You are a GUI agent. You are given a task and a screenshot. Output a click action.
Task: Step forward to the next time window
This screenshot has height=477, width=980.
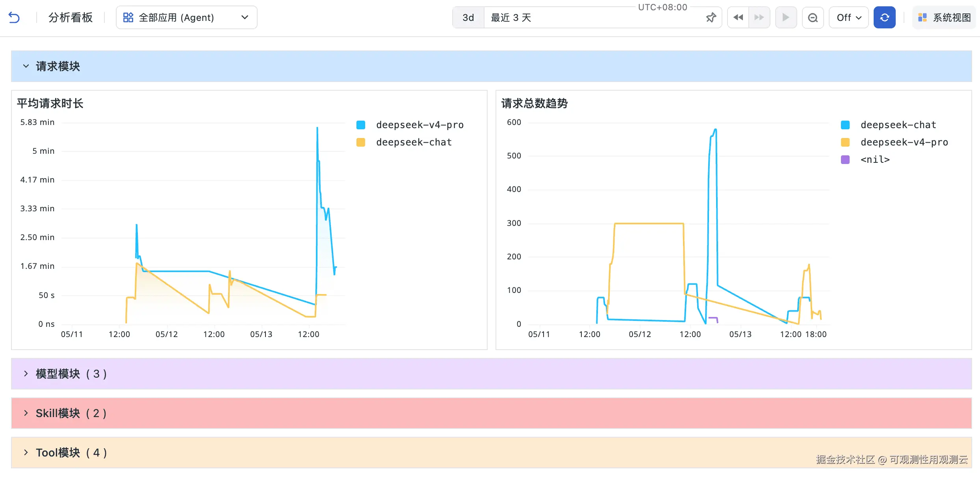[759, 18]
